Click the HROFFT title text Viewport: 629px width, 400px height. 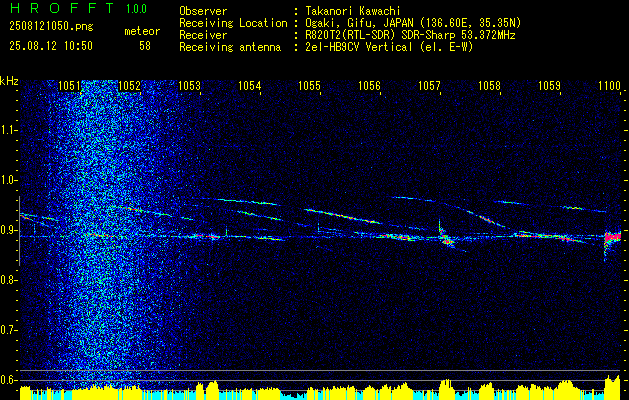tap(61, 8)
